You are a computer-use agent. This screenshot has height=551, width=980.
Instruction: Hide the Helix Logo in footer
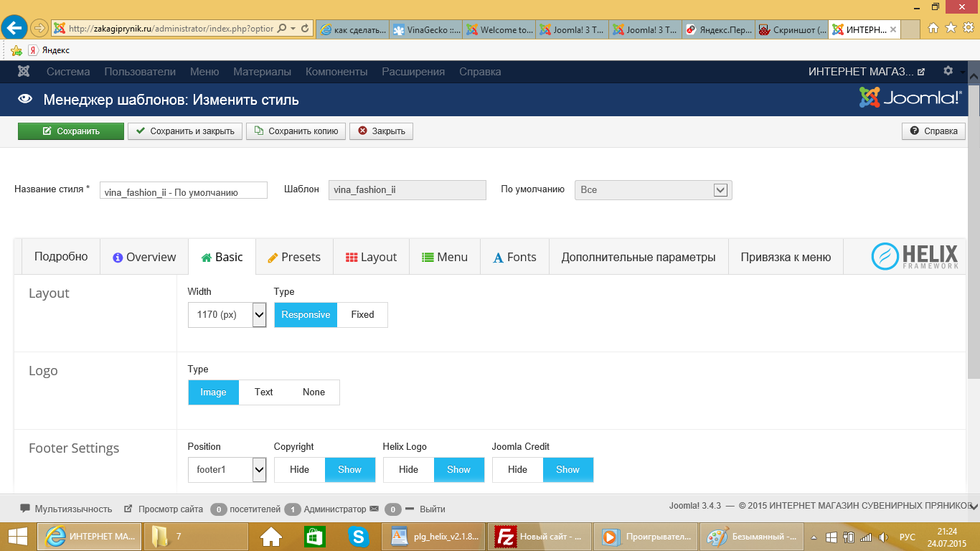click(x=408, y=470)
